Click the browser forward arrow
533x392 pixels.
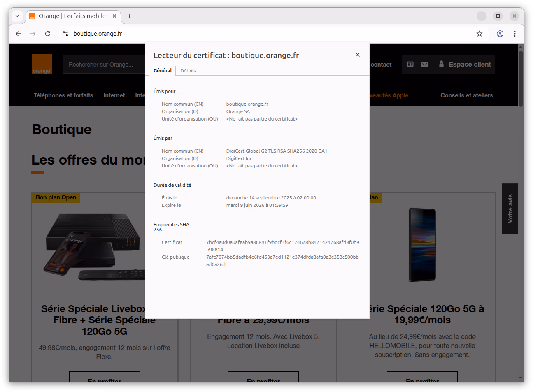(x=33, y=34)
